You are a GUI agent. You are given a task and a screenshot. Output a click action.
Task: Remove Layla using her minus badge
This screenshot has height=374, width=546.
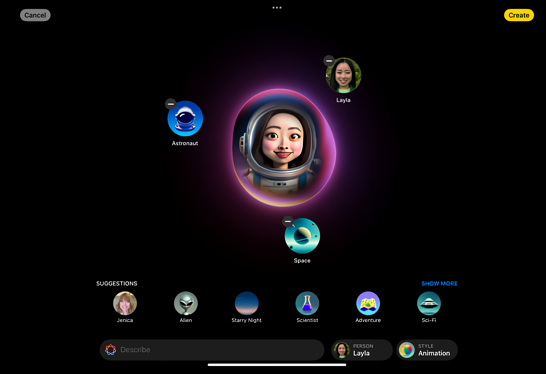coord(329,61)
